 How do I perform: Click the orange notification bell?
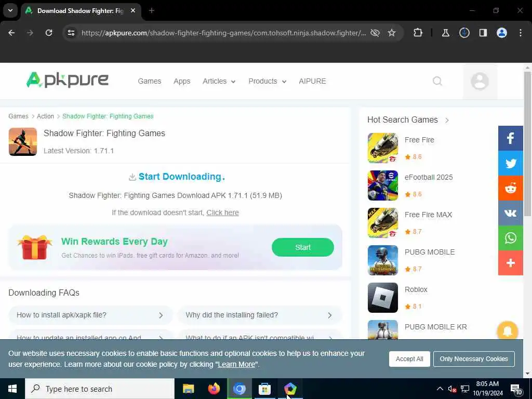[x=507, y=331]
